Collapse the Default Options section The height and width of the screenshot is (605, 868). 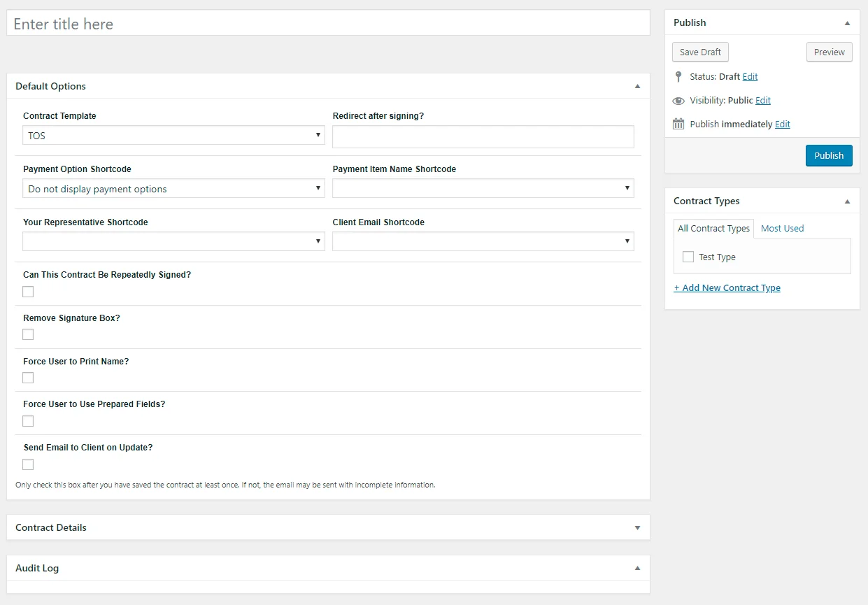[637, 85]
